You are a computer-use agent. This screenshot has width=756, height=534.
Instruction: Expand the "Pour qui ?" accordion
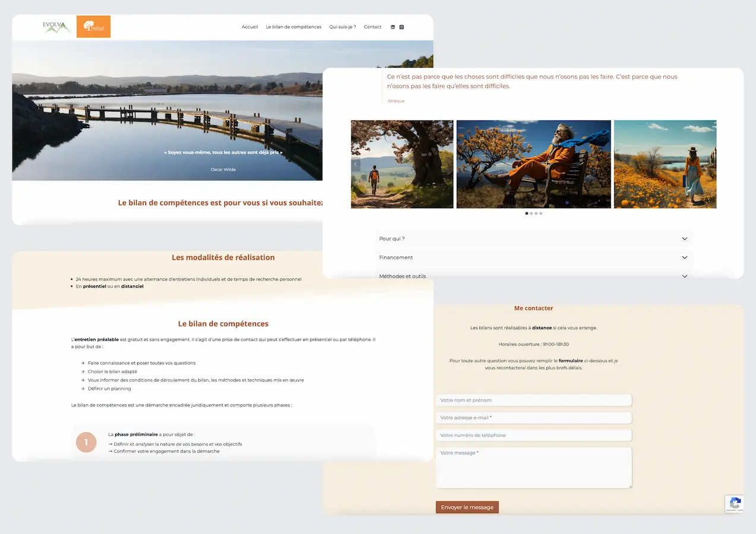point(392,239)
